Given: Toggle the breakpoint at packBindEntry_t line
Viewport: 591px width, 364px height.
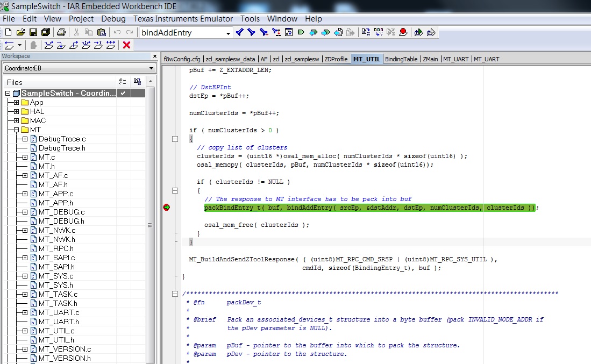Looking at the screenshot, I should [167, 207].
